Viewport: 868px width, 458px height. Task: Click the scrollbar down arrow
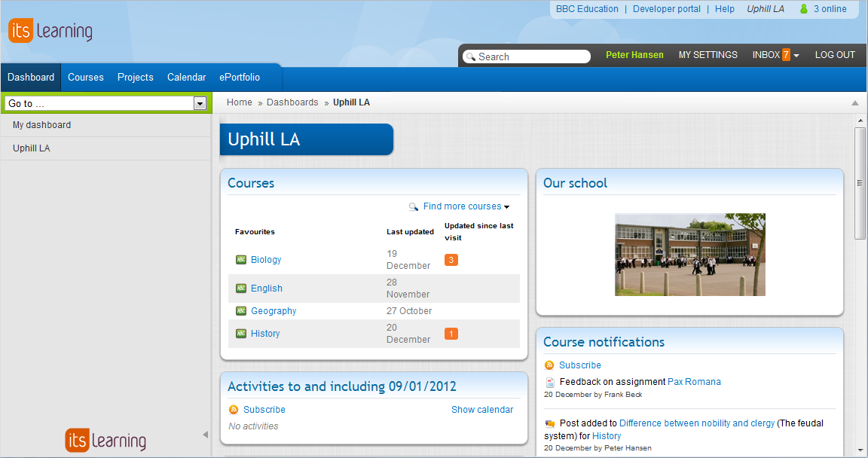click(860, 450)
